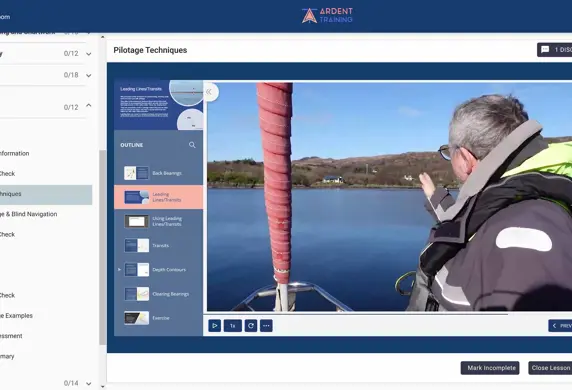Screen dimensions: 572x390
Task: Collapse the outline sidebar with double chevron
Action: (x=210, y=92)
